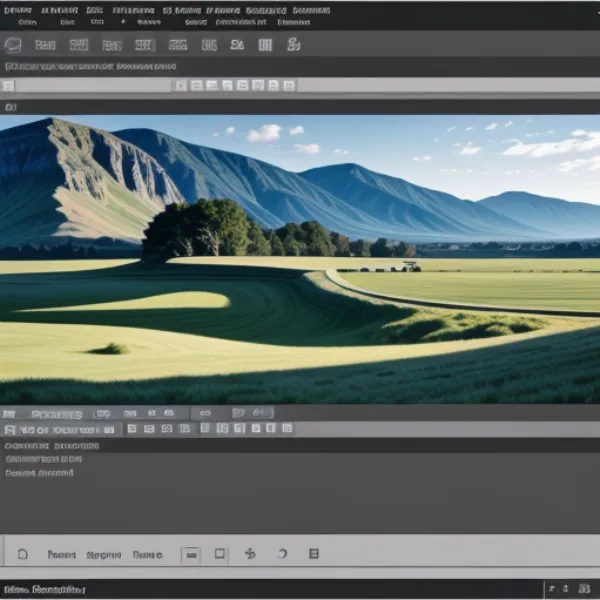Click the hollow square icon in the bottom toolbar
The image size is (600, 600).
(x=220, y=554)
